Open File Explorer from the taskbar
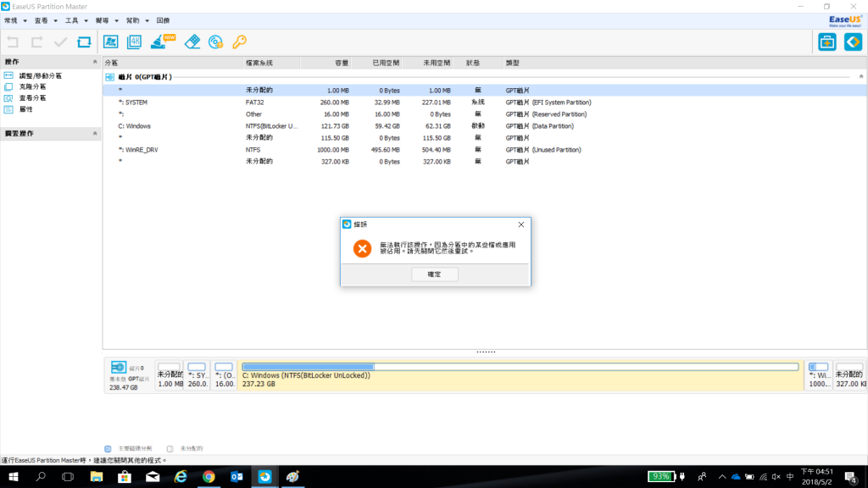This screenshot has width=868, height=488. [x=97, y=476]
